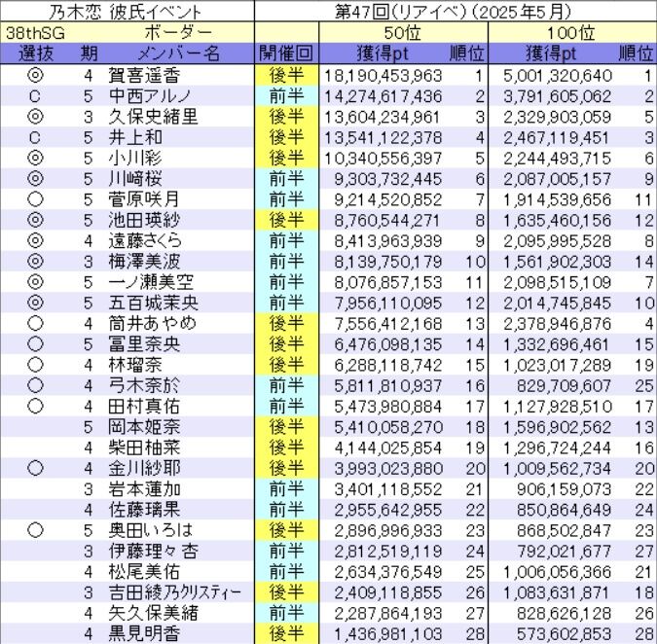
Task: Select member name '賀喜遥香'
Action: coord(144,75)
